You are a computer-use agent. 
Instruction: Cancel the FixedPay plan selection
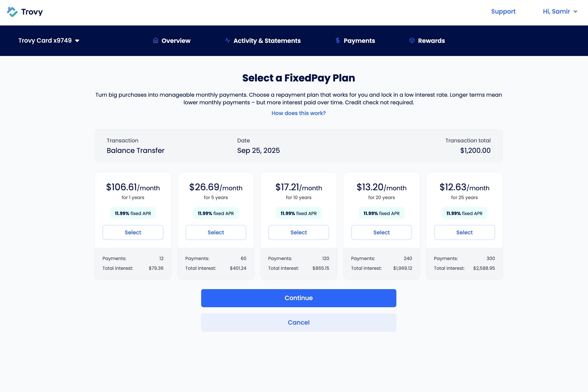298,322
